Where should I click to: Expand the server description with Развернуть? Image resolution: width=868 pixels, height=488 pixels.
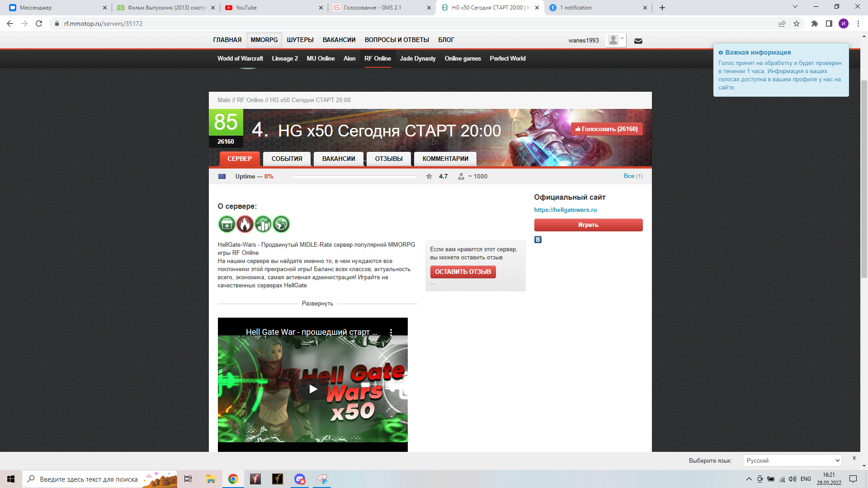click(x=317, y=304)
